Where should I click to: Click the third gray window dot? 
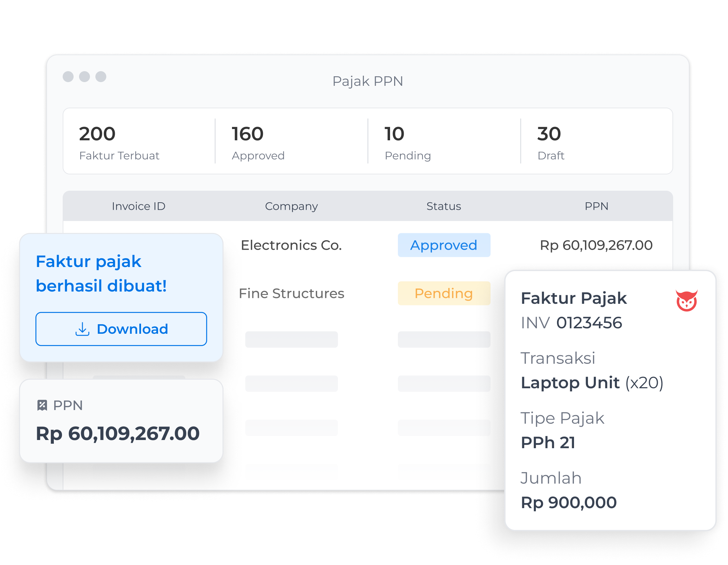[101, 77]
